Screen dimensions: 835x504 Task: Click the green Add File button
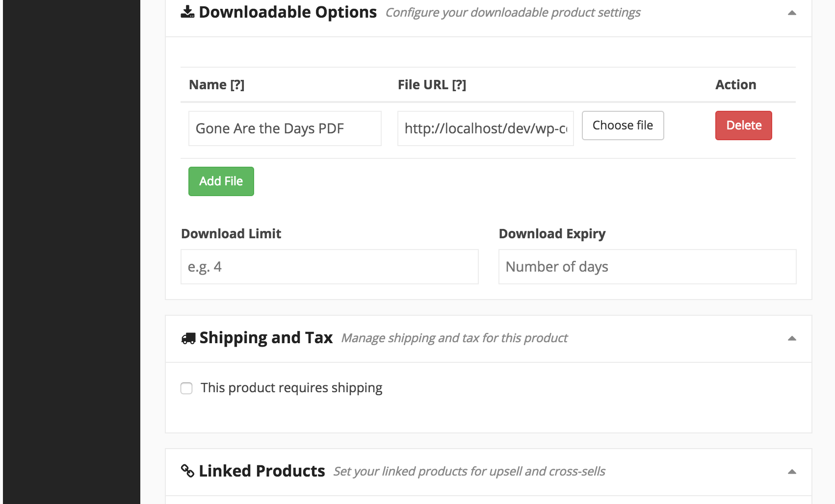coord(221,181)
